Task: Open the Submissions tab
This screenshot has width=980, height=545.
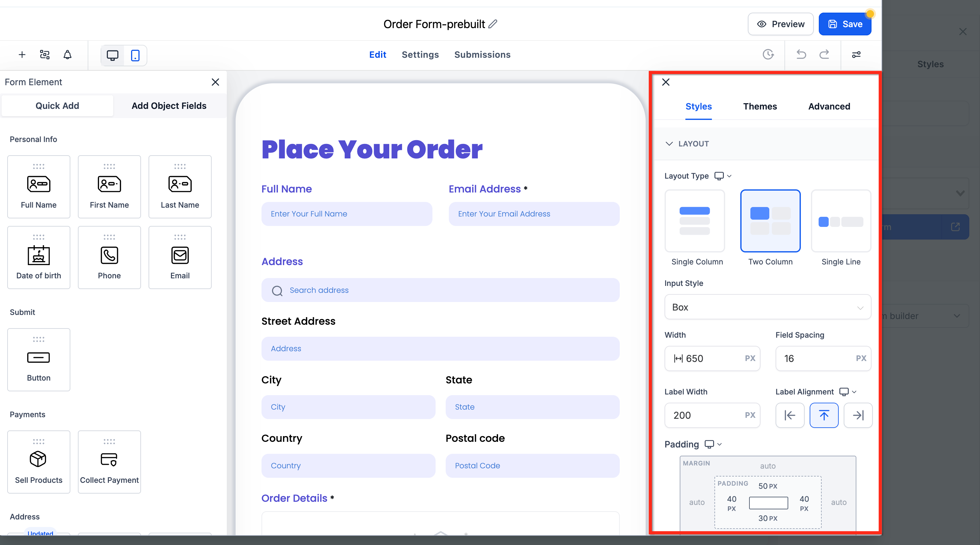Action: pyautogui.click(x=482, y=55)
